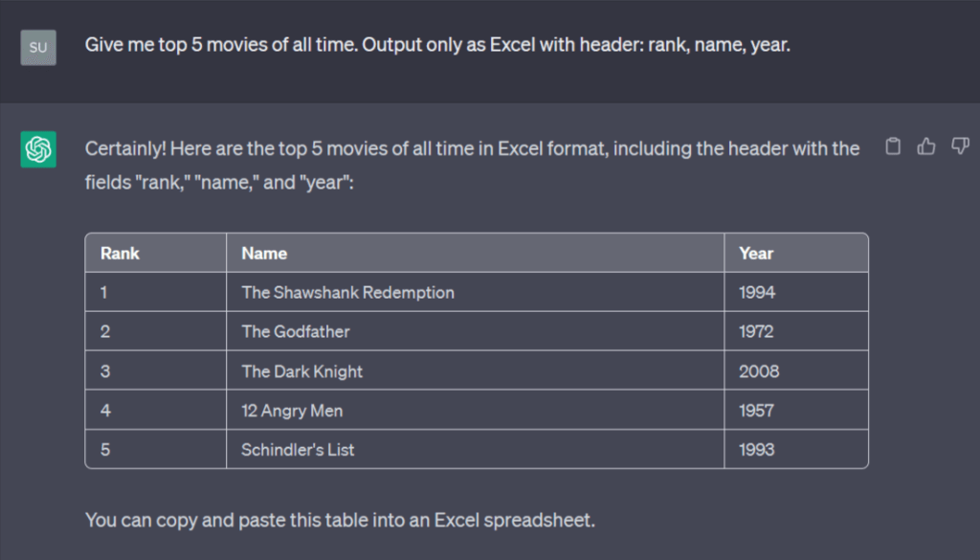
Task: Select The Dark Knight table cell
Action: tap(302, 371)
